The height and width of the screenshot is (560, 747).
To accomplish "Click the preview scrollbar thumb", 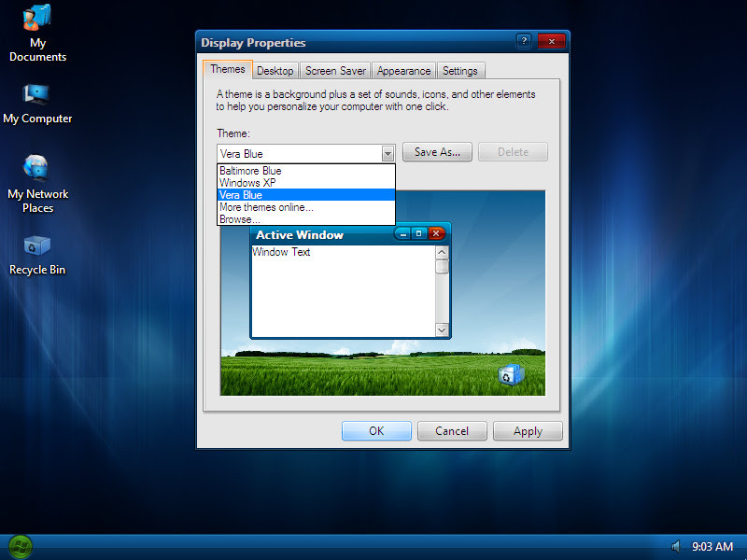I will click(x=442, y=266).
